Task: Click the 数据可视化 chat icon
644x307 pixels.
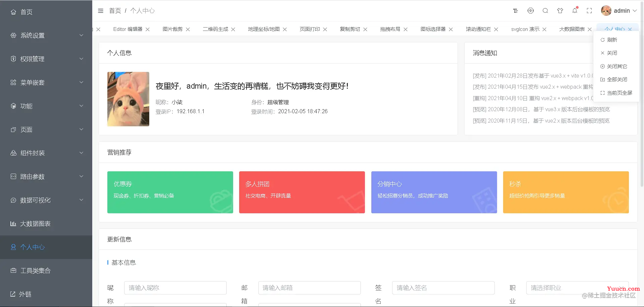Action: 13,200
